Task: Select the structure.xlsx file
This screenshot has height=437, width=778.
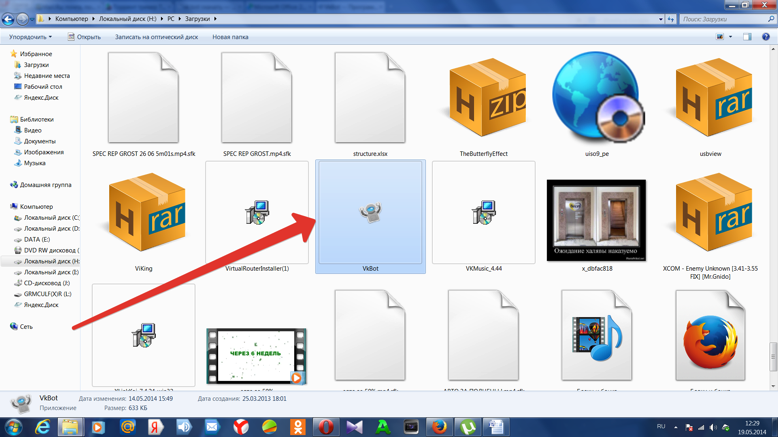Action: [370, 98]
